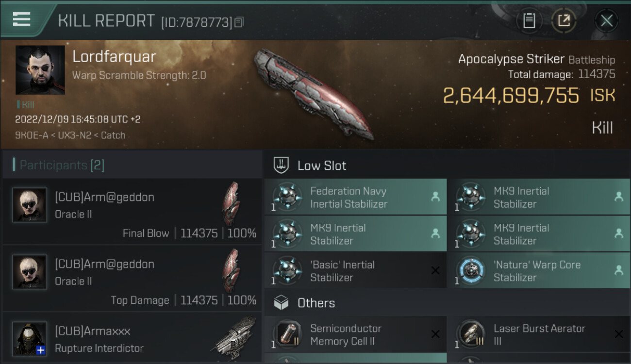Click the Others section header
Image resolution: width=631 pixels, height=364 pixels.
pyautogui.click(x=316, y=303)
